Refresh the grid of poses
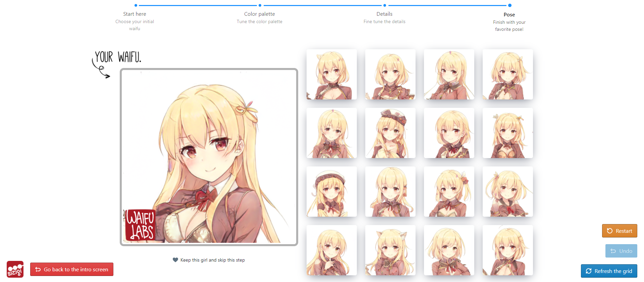 tap(609, 271)
